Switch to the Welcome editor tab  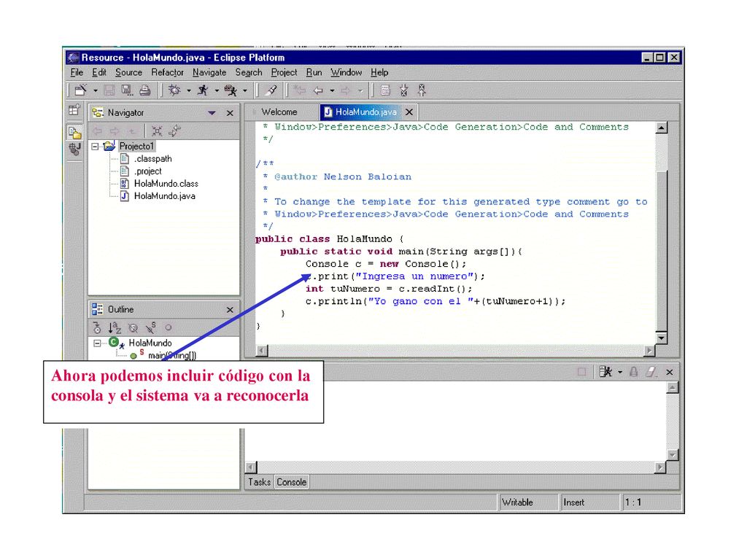(x=279, y=112)
